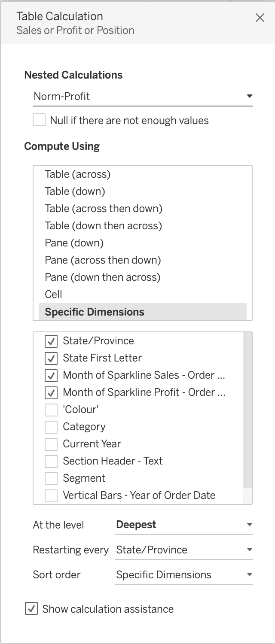Viewport: 275px width, 644px height.
Task: Uncheck the State First Letter dimension
Action: click(51, 358)
